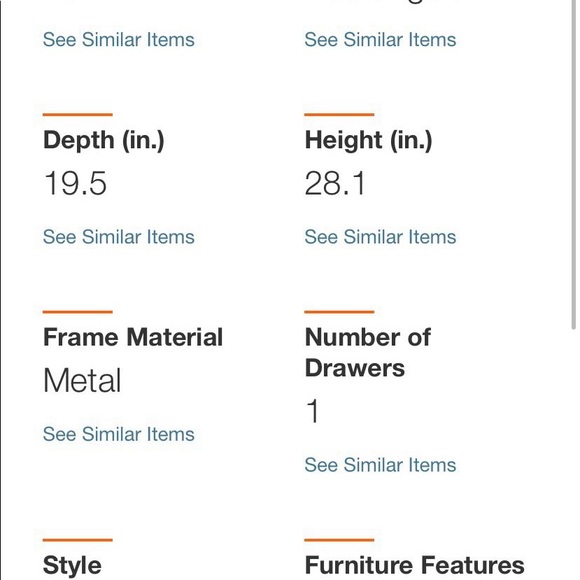The width and height of the screenshot is (580, 580).
Task: Select the Number of Drawers heading
Action: click(368, 353)
